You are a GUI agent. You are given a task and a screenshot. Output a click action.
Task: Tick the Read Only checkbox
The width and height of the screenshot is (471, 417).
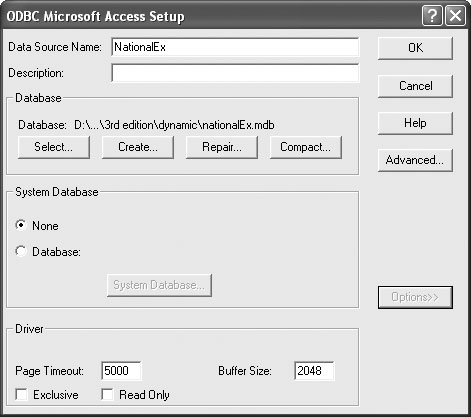pyautogui.click(x=107, y=395)
